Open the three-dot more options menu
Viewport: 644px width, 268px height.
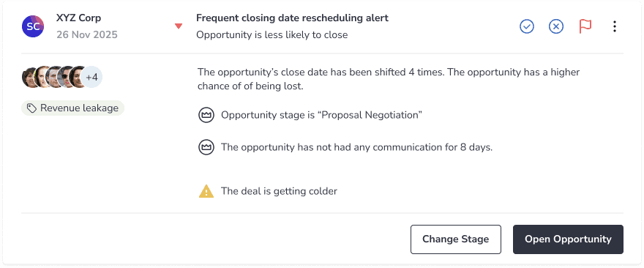(615, 26)
